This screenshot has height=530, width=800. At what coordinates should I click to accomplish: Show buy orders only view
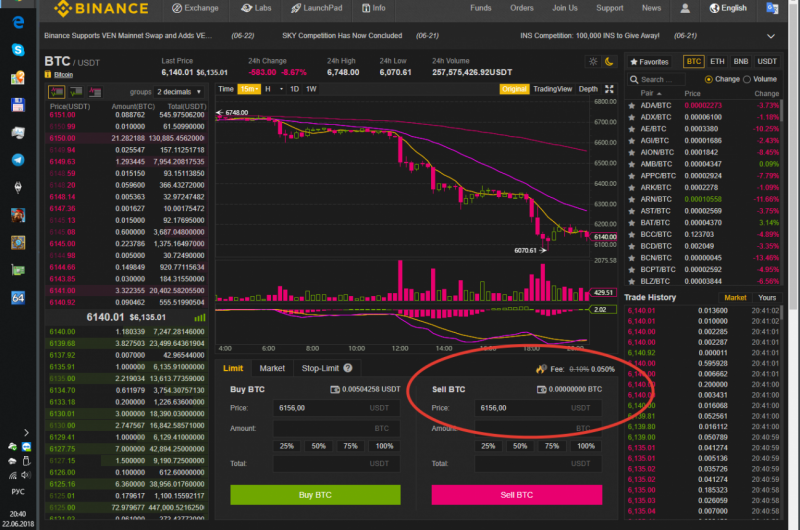click(76, 92)
